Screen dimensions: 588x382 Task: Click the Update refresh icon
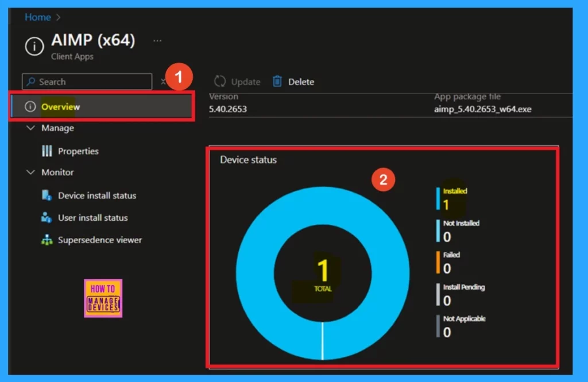[220, 81]
